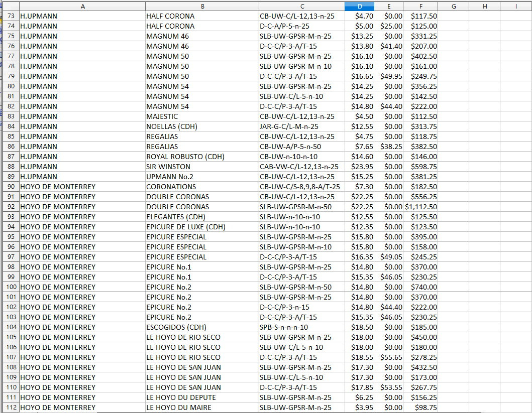
Task: Click cell SPB-S-n-n-n-10
Action: (302, 327)
